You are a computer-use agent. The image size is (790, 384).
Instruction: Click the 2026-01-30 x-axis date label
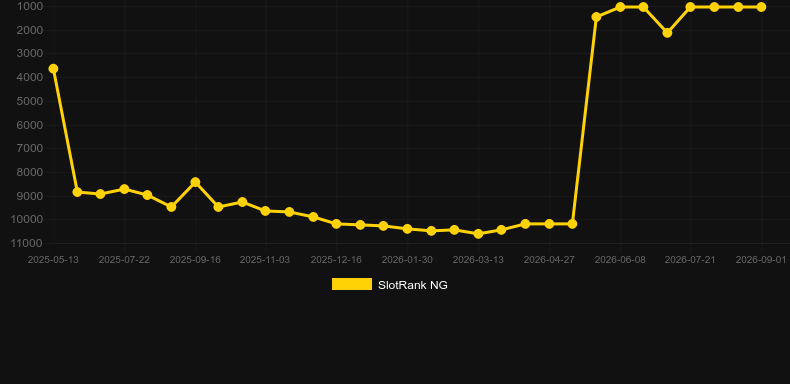pos(407,260)
